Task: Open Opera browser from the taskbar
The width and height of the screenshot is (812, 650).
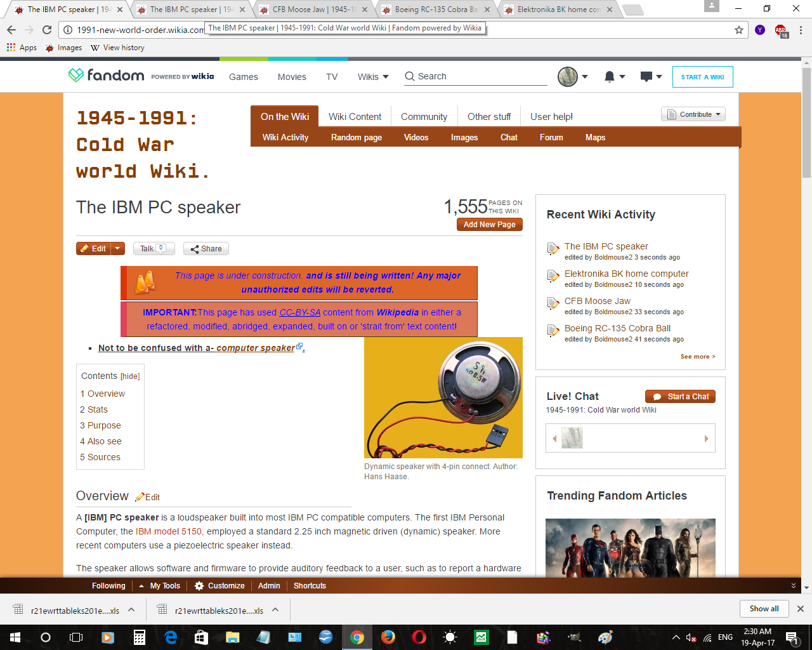Action: (419, 637)
